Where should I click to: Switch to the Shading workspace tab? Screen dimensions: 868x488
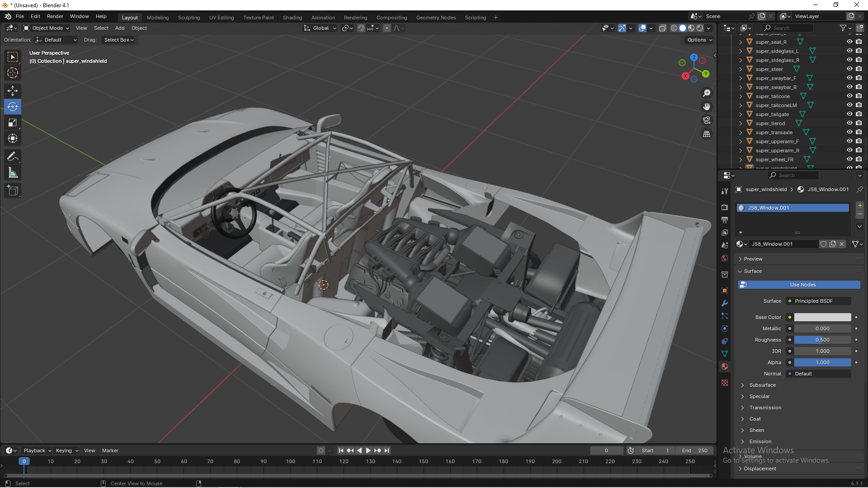pos(292,18)
